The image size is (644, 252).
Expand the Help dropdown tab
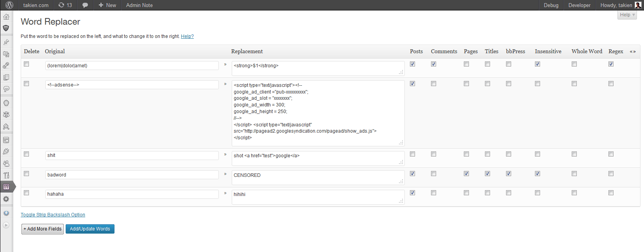pyautogui.click(x=627, y=15)
